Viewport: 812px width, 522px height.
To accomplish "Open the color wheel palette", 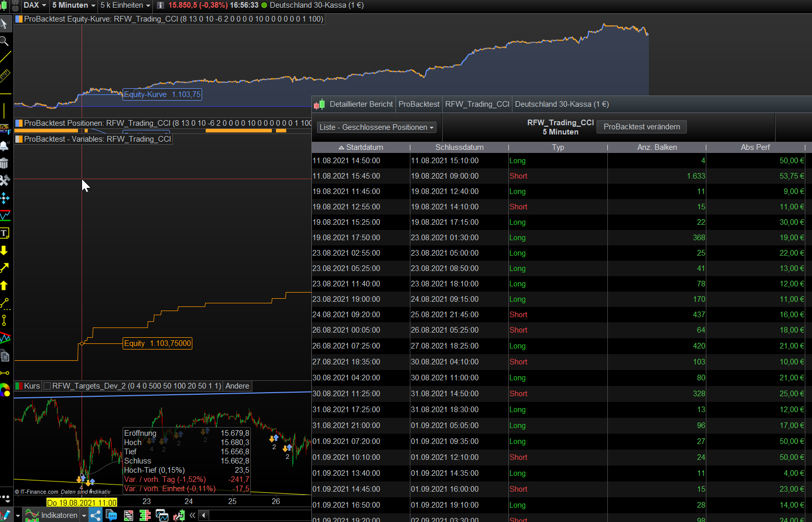I will pyautogui.click(x=5, y=391).
